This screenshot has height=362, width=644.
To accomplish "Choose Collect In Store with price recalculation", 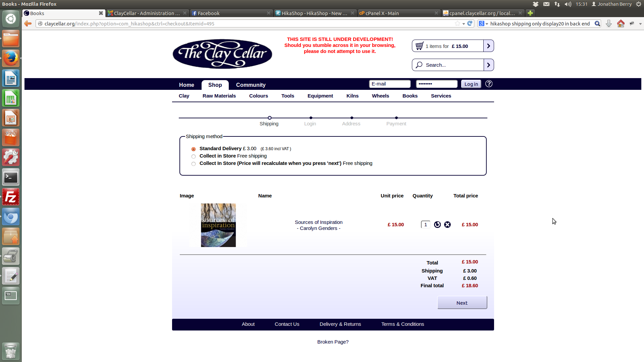I will (x=194, y=164).
